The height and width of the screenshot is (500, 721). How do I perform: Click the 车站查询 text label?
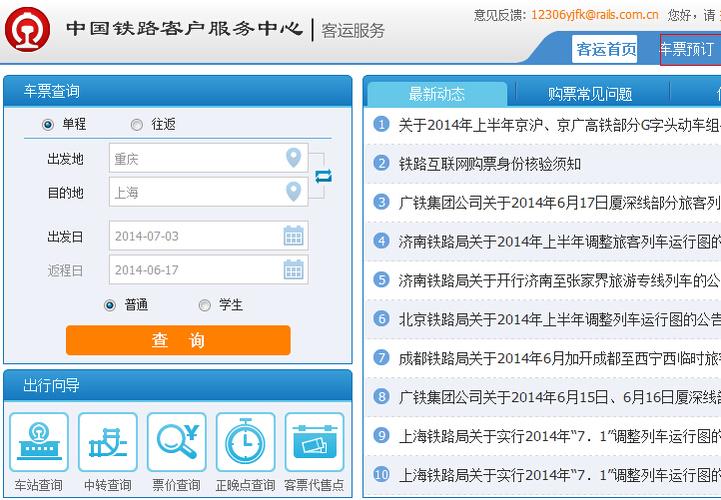39,485
